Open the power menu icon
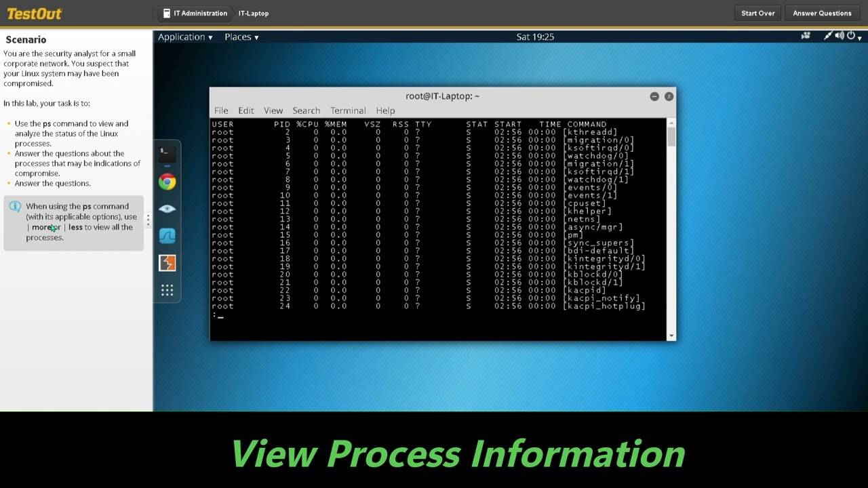Screen dimensions: 868x488 click(851, 36)
